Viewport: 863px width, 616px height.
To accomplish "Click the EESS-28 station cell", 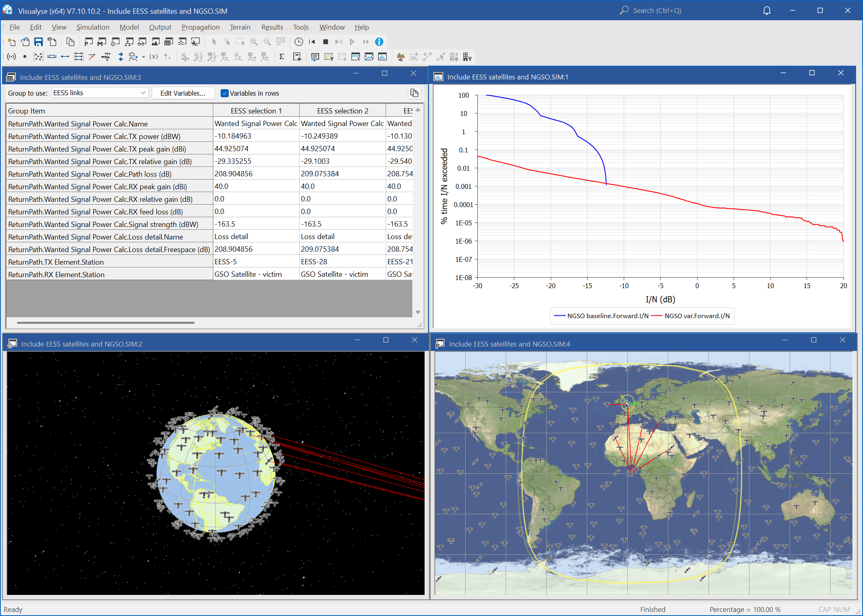I will click(343, 262).
